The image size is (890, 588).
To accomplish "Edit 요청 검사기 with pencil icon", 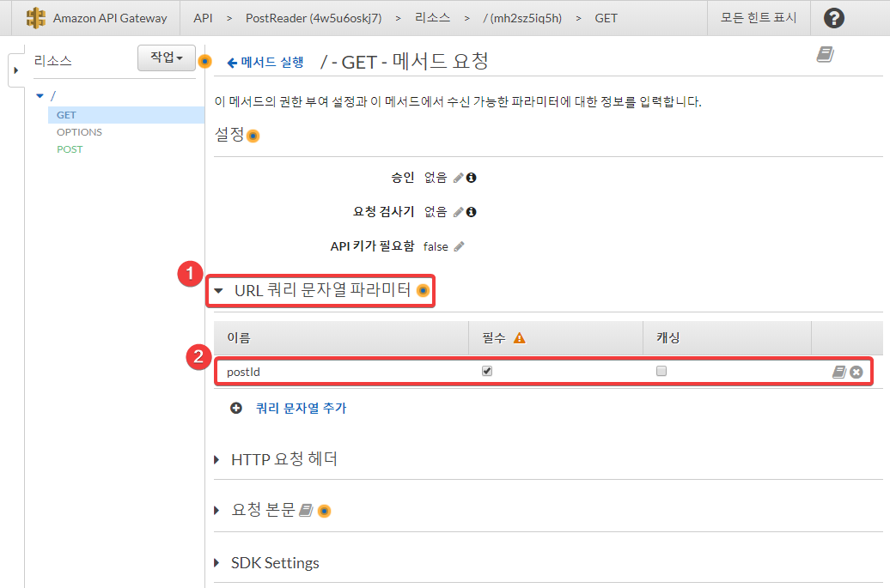I will (x=459, y=212).
